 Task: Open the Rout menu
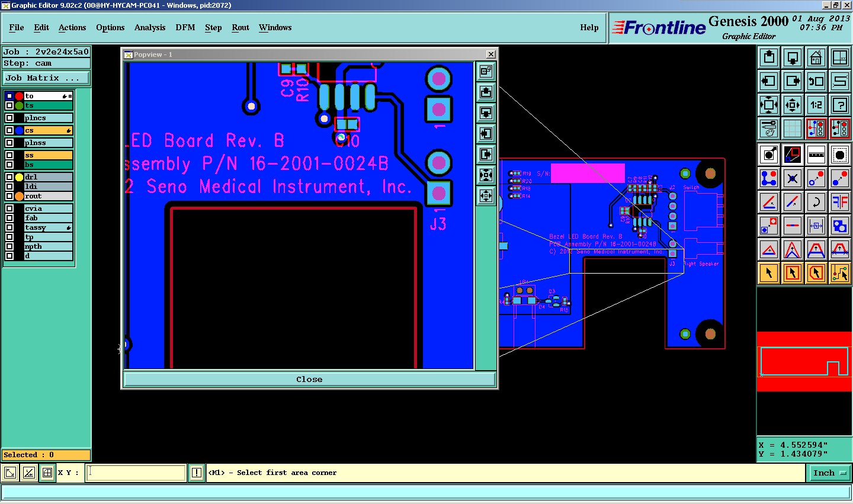click(240, 27)
